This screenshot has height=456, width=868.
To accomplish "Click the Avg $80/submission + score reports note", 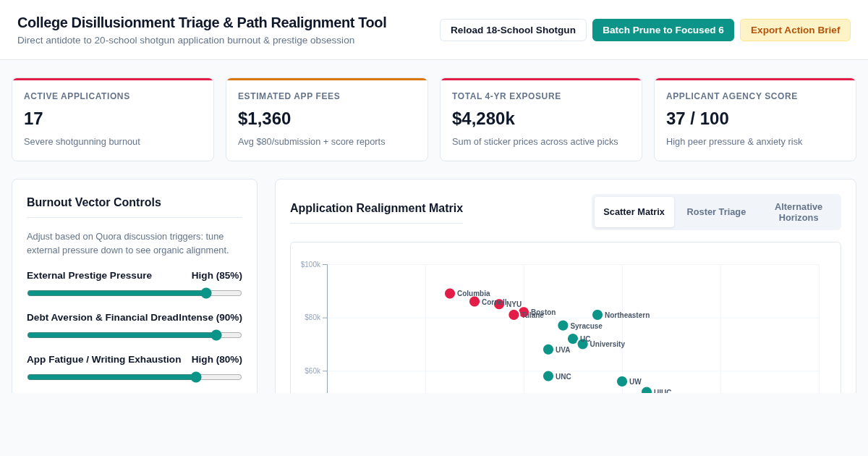I will (312, 142).
